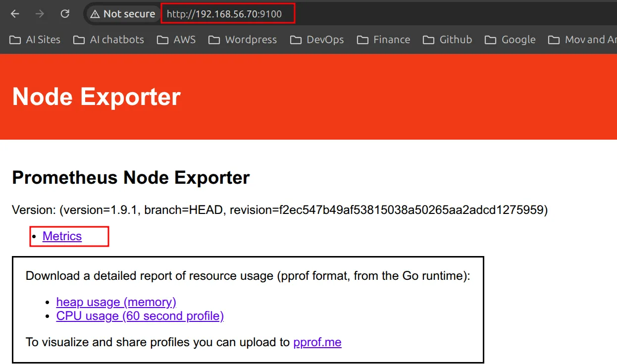The height and width of the screenshot is (364, 617).
Task: Select the Prometheus Node Exporter heading
Action: tap(131, 177)
